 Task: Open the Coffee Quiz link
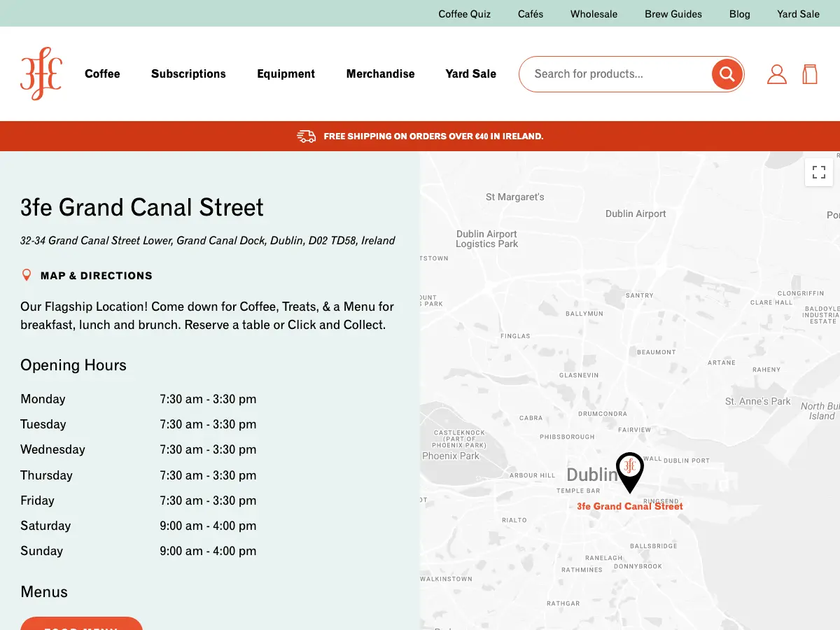465,14
